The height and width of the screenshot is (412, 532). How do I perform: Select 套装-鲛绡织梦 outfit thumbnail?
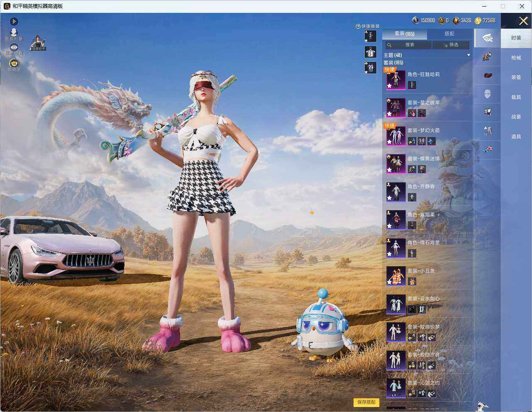(x=396, y=332)
